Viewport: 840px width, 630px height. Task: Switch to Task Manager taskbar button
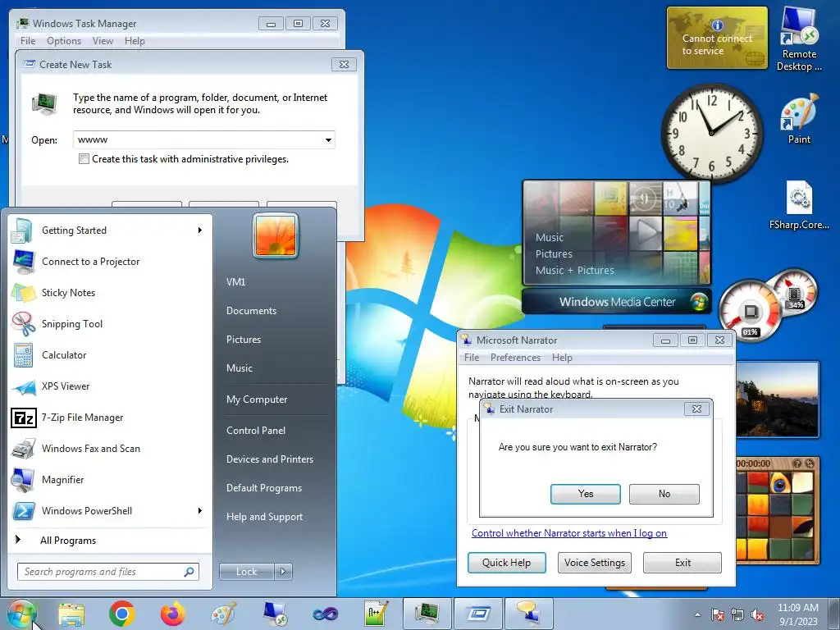point(427,614)
